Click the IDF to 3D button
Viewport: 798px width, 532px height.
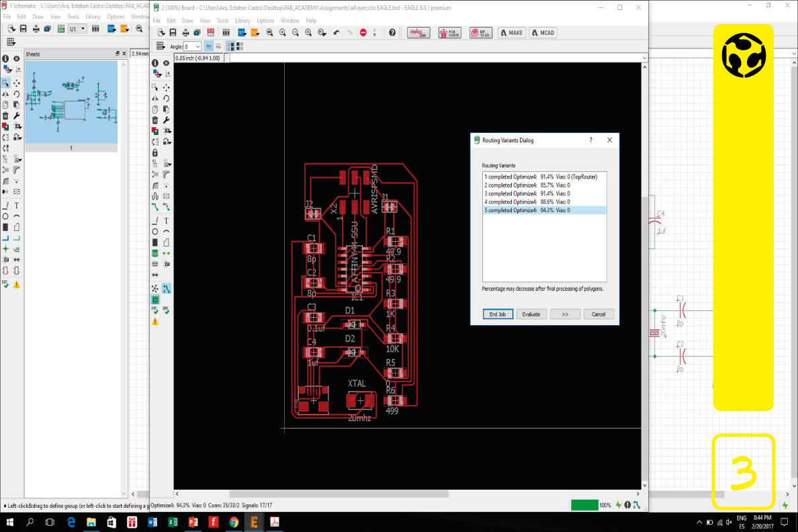pos(480,33)
